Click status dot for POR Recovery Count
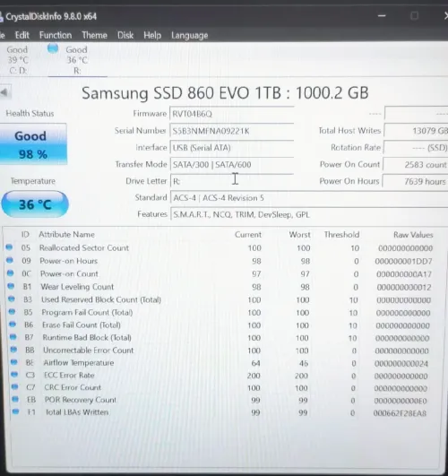Image resolution: width=448 pixels, height=476 pixels. (x=15, y=399)
